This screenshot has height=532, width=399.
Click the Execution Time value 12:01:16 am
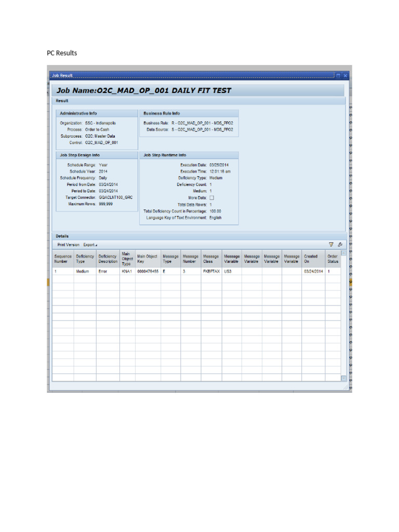(x=220, y=171)
